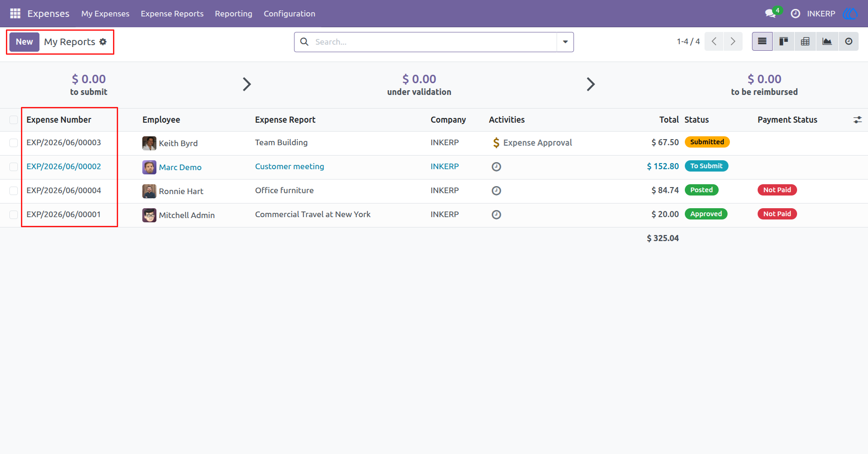Open the apps grid menu icon
This screenshot has height=454, width=868.
point(15,14)
